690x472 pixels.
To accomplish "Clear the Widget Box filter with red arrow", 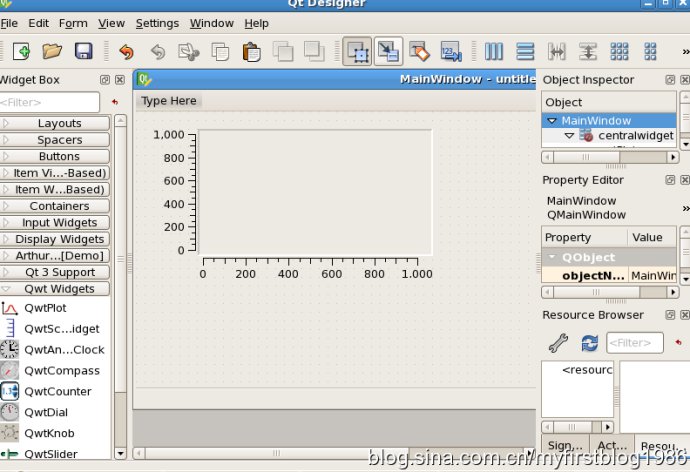I will click(115, 102).
